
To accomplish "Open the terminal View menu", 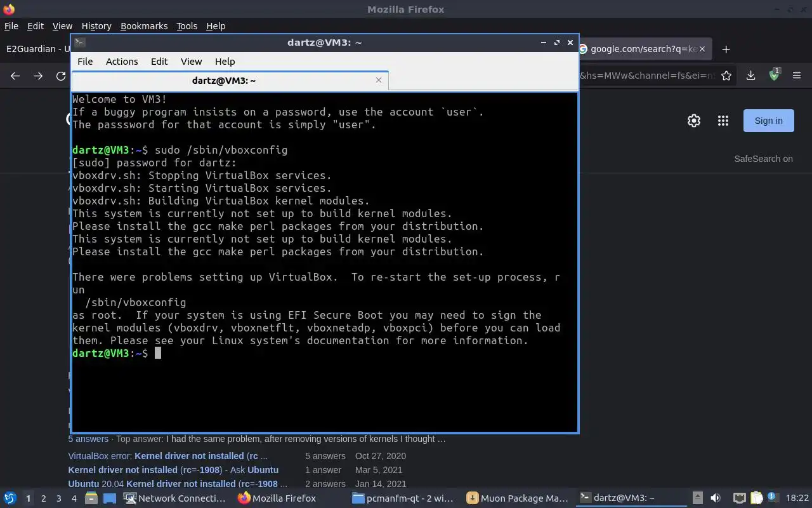I will (191, 62).
